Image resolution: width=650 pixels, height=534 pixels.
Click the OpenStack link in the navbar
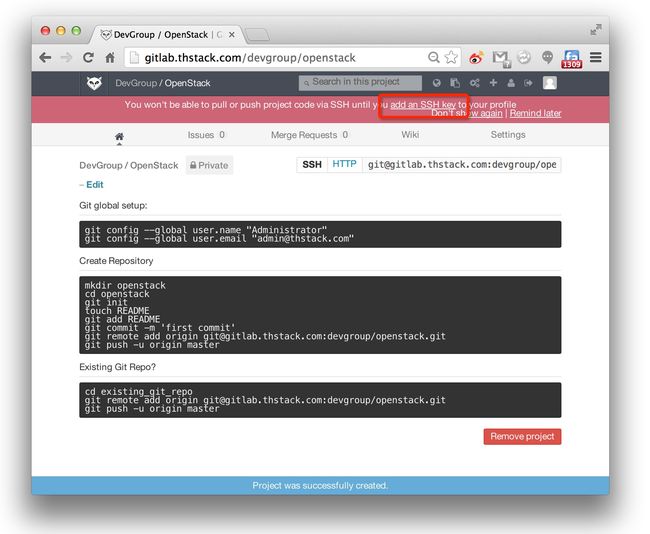[187, 83]
